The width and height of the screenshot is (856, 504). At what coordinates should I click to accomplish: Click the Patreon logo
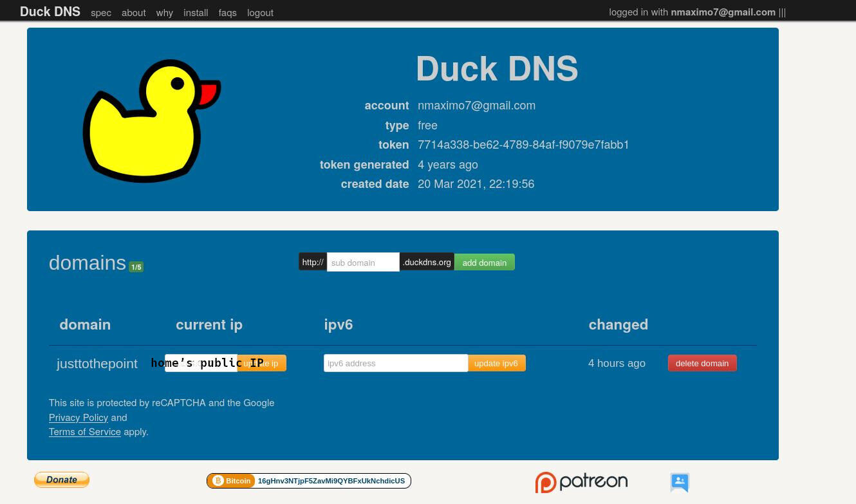(x=581, y=482)
